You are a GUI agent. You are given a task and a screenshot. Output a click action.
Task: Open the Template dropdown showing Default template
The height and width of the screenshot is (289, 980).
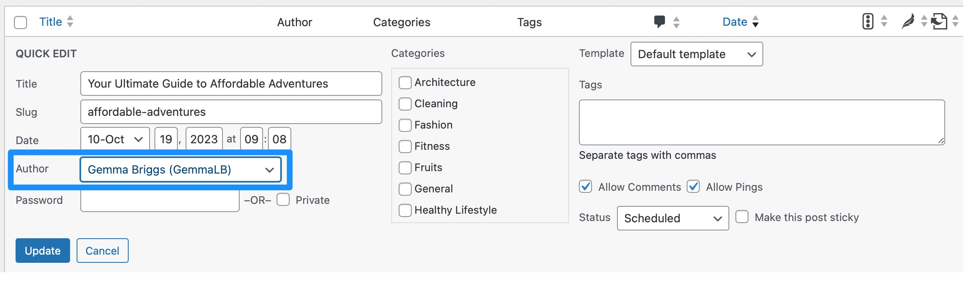[696, 54]
